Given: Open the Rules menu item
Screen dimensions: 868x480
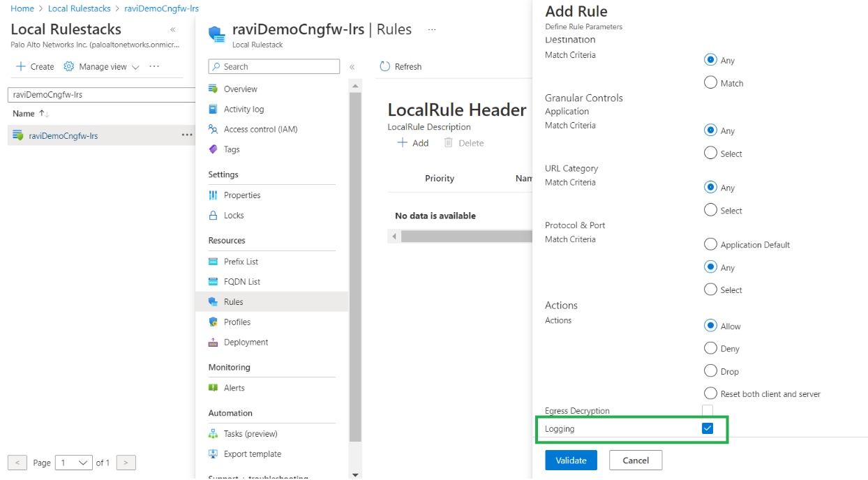Looking at the screenshot, I should click(x=234, y=302).
